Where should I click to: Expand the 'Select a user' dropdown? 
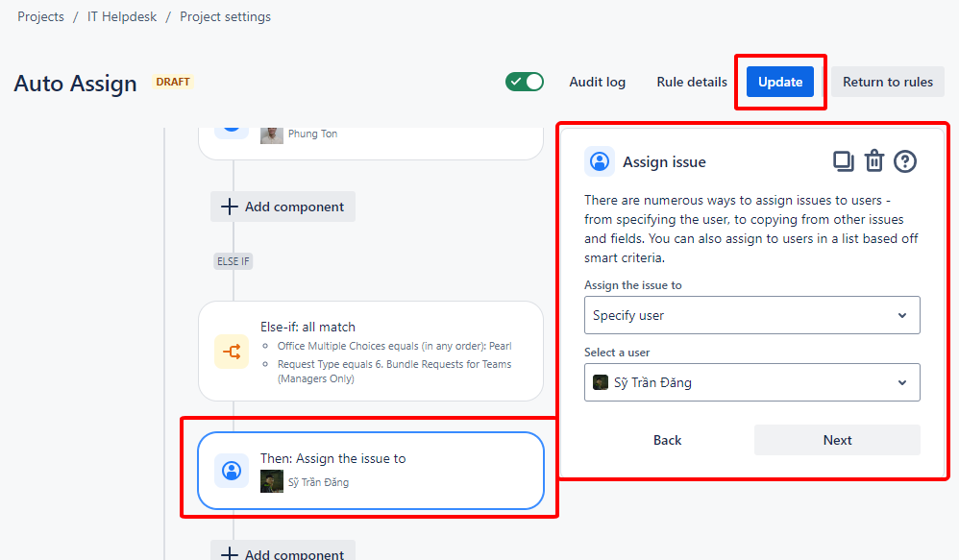tap(751, 382)
